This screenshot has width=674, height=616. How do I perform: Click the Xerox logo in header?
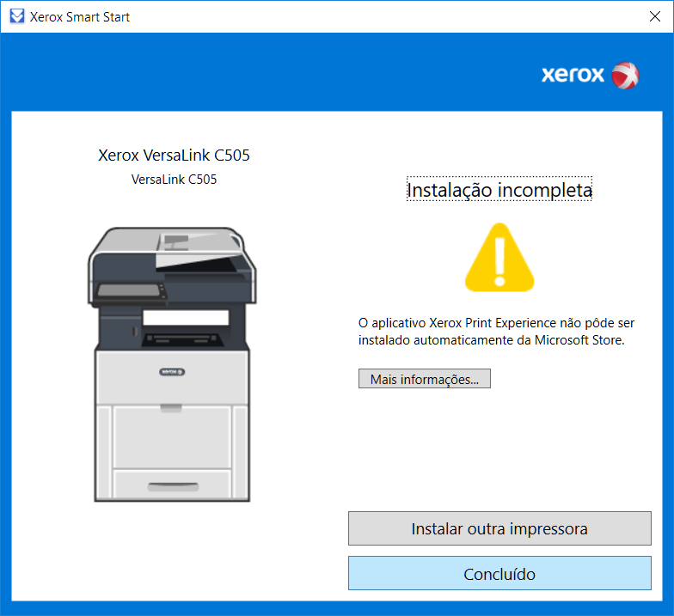click(x=590, y=76)
